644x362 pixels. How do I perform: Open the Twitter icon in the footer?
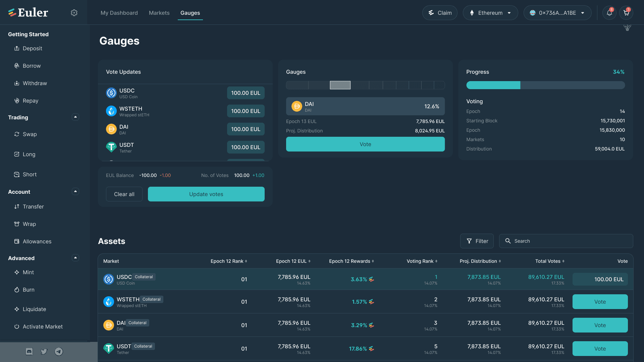[44, 351]
